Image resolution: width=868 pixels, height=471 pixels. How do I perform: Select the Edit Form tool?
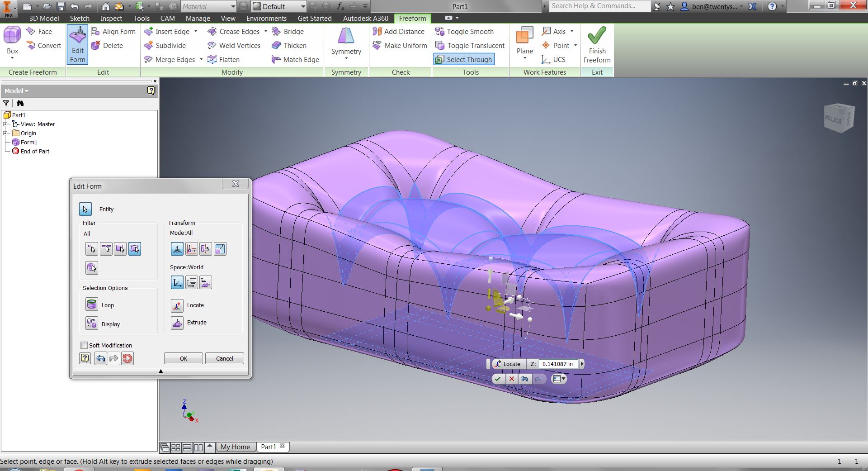coord(77,44)
